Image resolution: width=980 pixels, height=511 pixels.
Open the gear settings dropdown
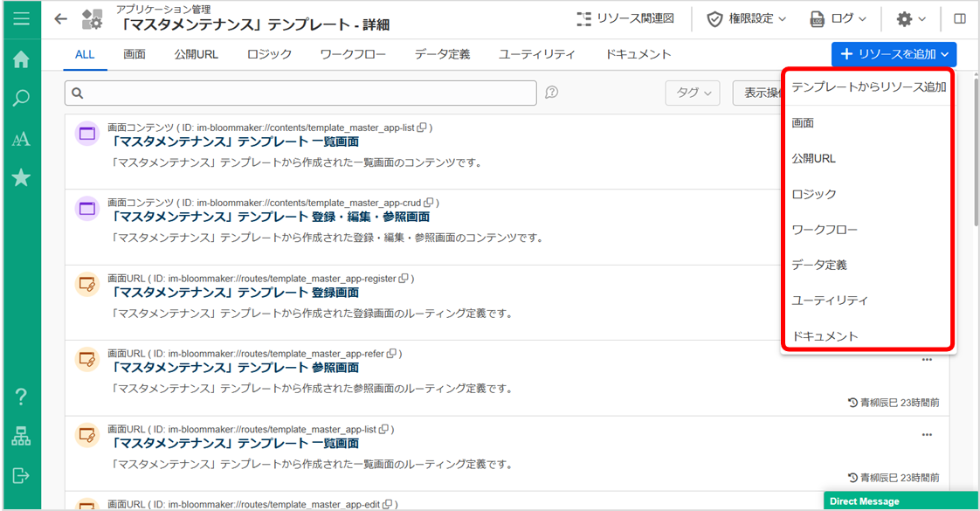coord(911,18)
